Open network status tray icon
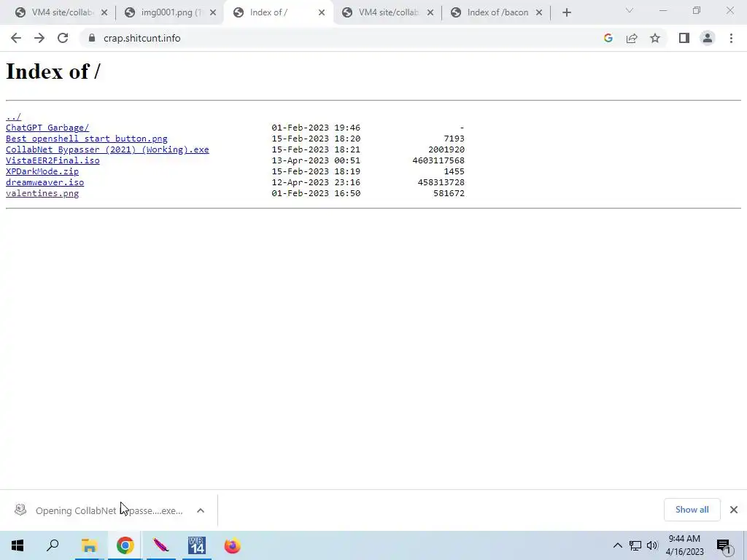The image size is (747, 560). pyautogui.click(x=635, y=545)
